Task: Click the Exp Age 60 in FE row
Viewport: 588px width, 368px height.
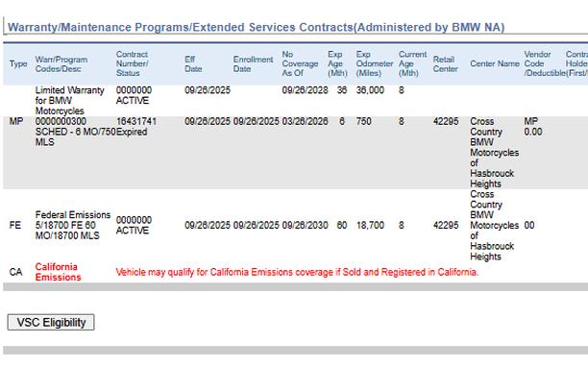Action: 342,226
